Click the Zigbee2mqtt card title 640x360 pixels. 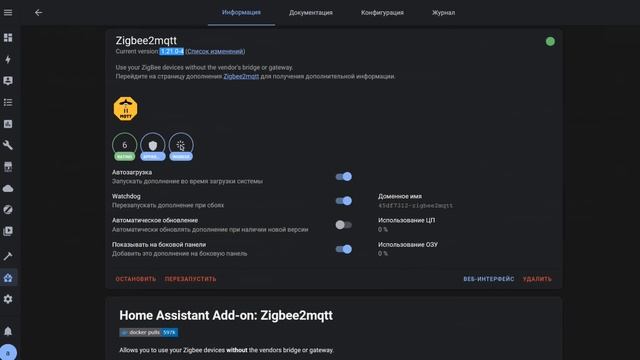point(146,40)
